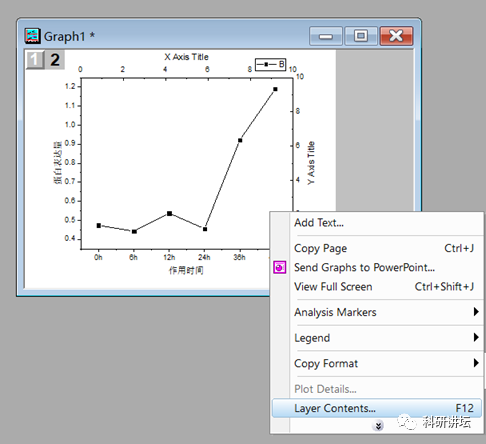
Task: Click the 24h tick label
Action: point(204,257)
